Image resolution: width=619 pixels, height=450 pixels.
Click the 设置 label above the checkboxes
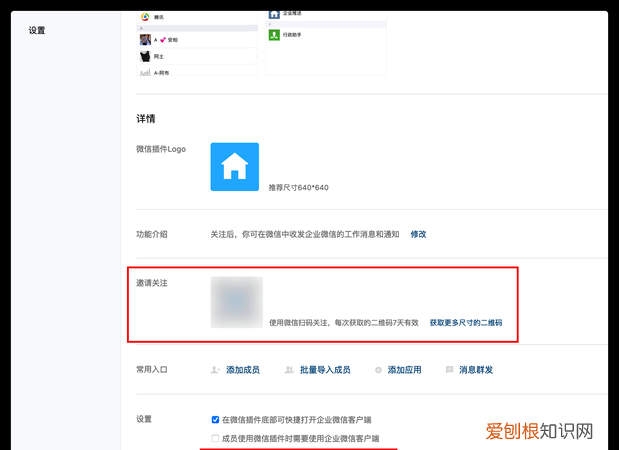144,419
